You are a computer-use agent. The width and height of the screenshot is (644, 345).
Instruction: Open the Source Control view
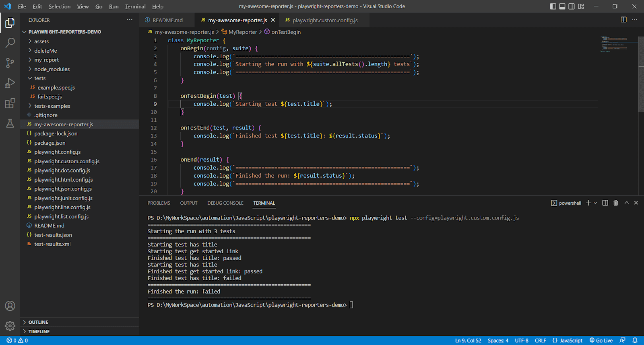[10, 63]
